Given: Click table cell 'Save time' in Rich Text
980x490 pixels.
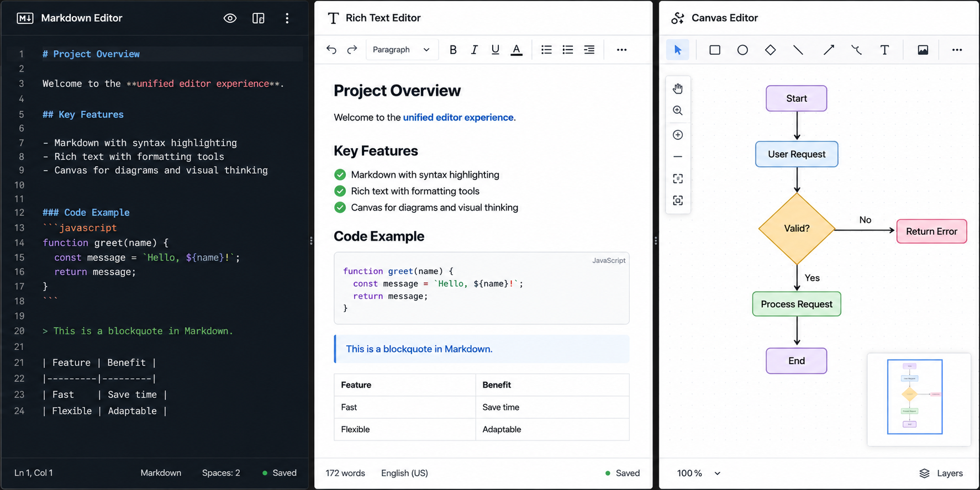Looking at the screenshot, I should tap(552, 407).
